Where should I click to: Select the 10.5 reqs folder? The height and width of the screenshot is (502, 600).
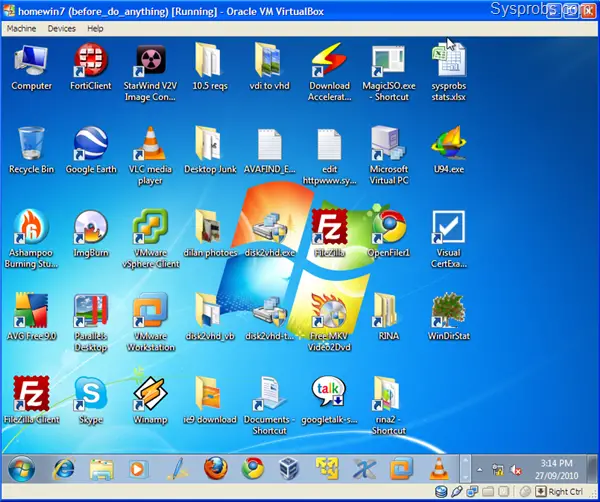[210, 67]
